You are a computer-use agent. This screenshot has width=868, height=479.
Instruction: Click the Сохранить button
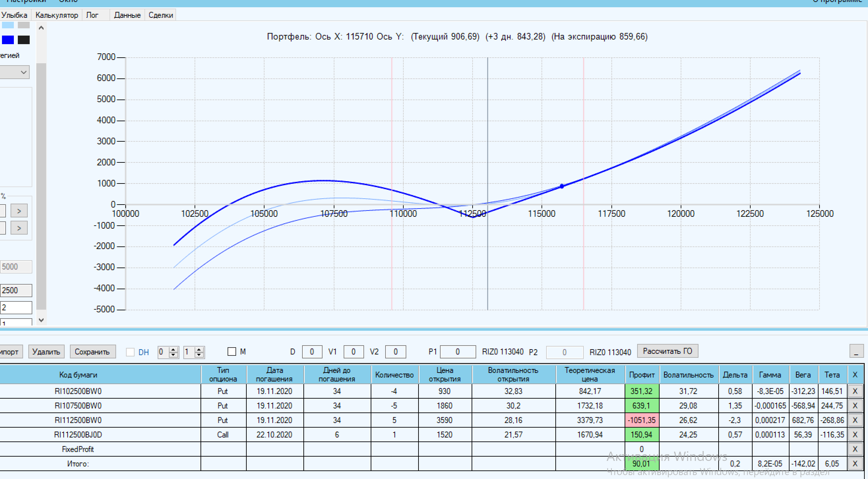coord(92,352)
